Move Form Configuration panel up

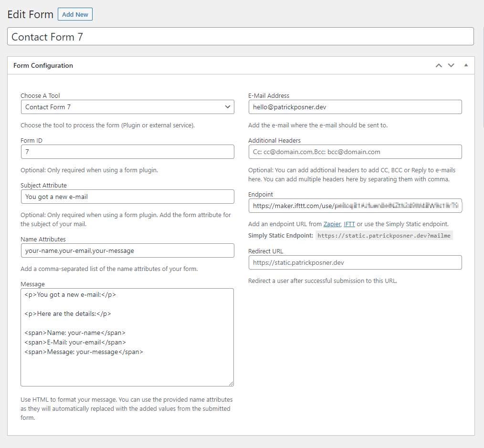click(x=439, y=65)
